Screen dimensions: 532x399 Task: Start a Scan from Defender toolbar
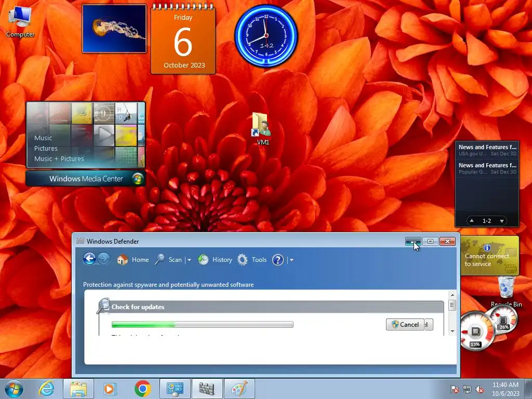coord(169,260)
